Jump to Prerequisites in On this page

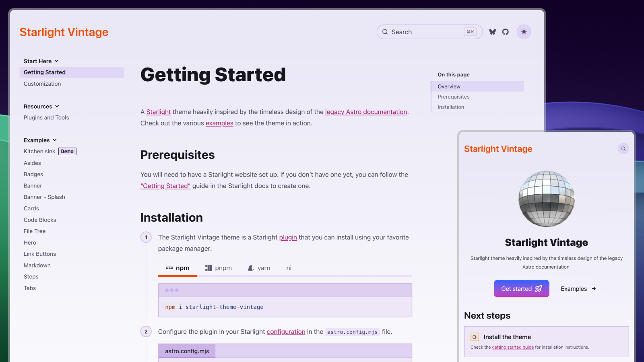coord(454,97)
